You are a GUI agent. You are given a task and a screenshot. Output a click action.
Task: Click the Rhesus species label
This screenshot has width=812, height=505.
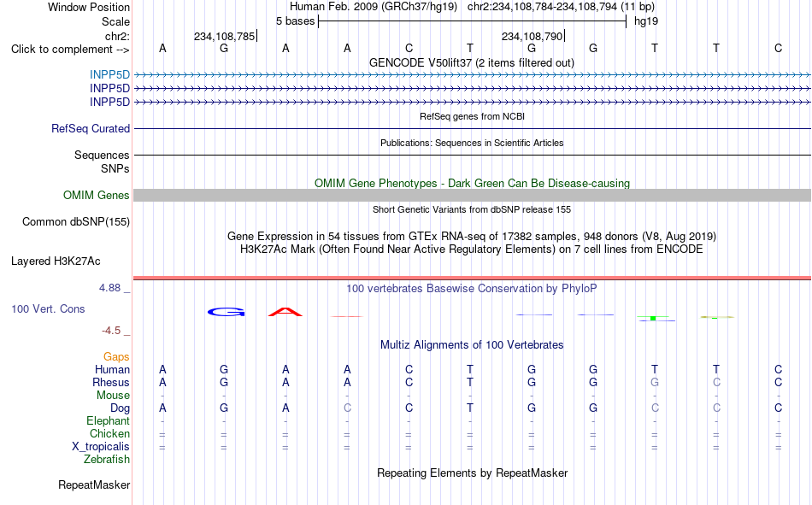point(111,382)
